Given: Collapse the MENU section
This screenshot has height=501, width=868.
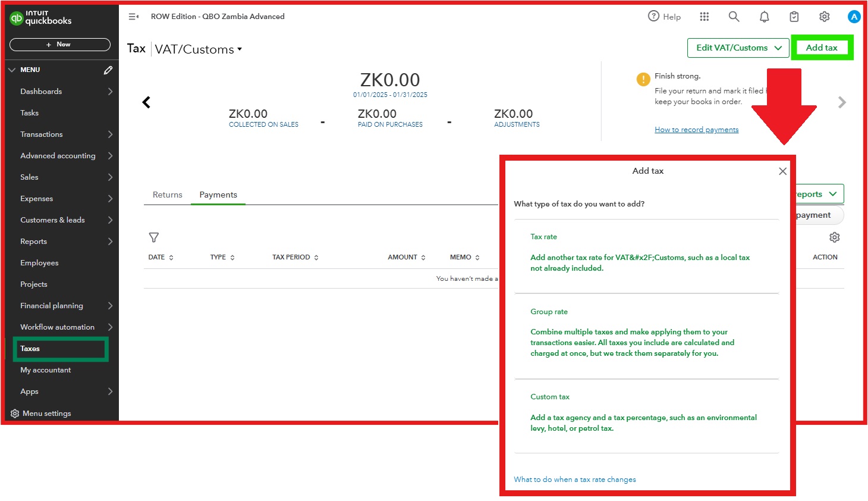Looking at the screenshot, I should tap(12, 70).
